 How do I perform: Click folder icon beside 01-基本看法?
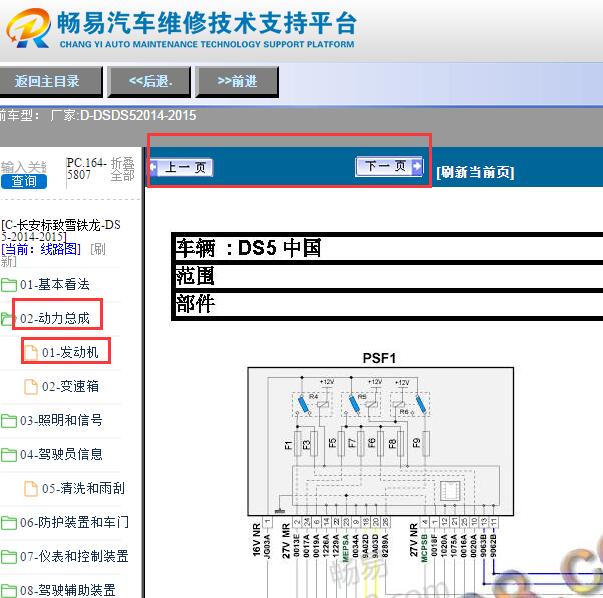tap(8, 285)
